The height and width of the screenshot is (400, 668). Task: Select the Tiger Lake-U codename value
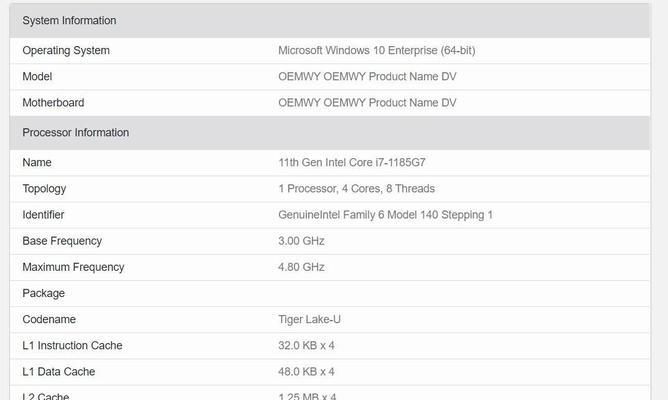310,319
